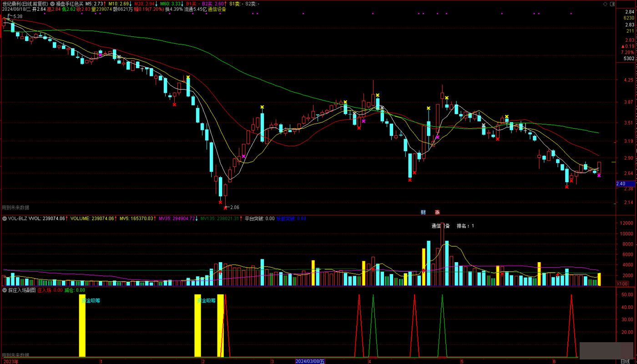Screen dimensions: 637x364
Task: Expand the VOL-BLZ indicator dropdown arrow
Action: tap(5, 219)
